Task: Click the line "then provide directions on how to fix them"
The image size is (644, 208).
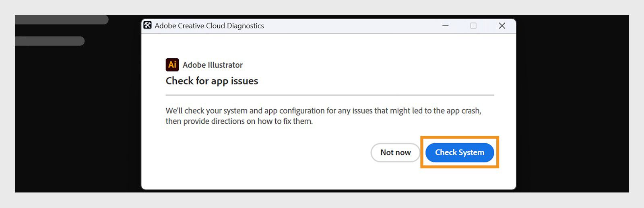Action: point(239,121)
